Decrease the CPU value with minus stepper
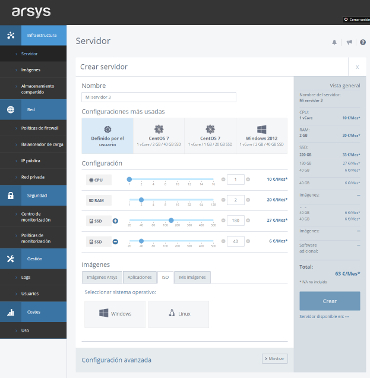Image resolution: width=370 pixels, height=378 pixels. [x=223, y=179]
